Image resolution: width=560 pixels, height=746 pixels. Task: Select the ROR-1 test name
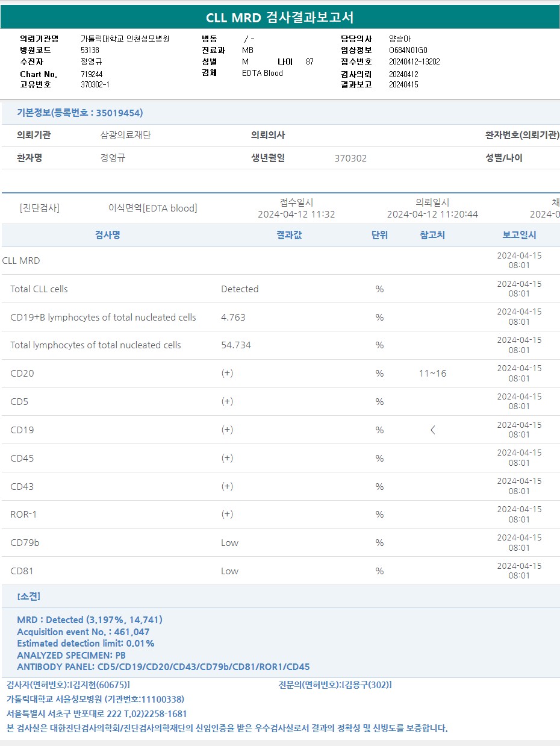click(x=23, y=515)
